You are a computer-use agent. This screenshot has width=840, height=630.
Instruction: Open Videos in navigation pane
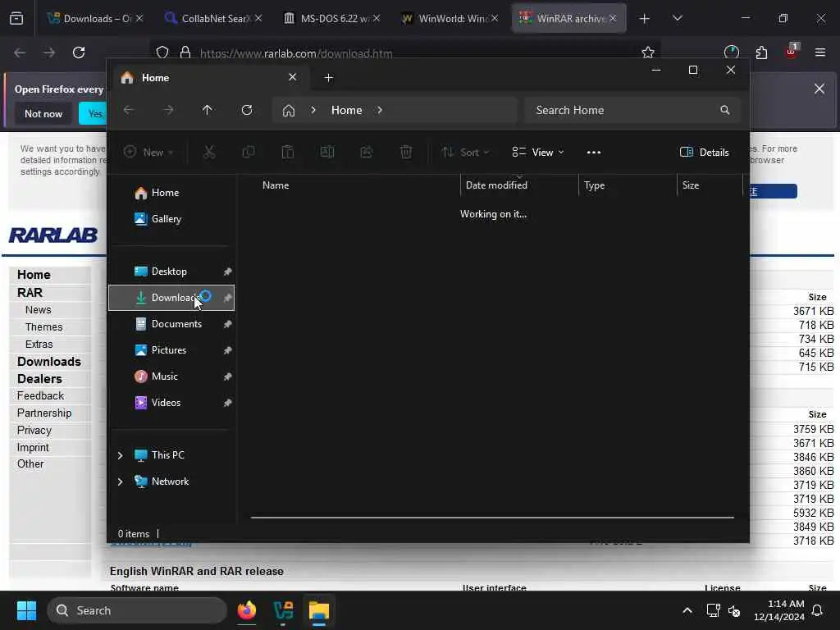pyautogui.click(x=171, y=403)
